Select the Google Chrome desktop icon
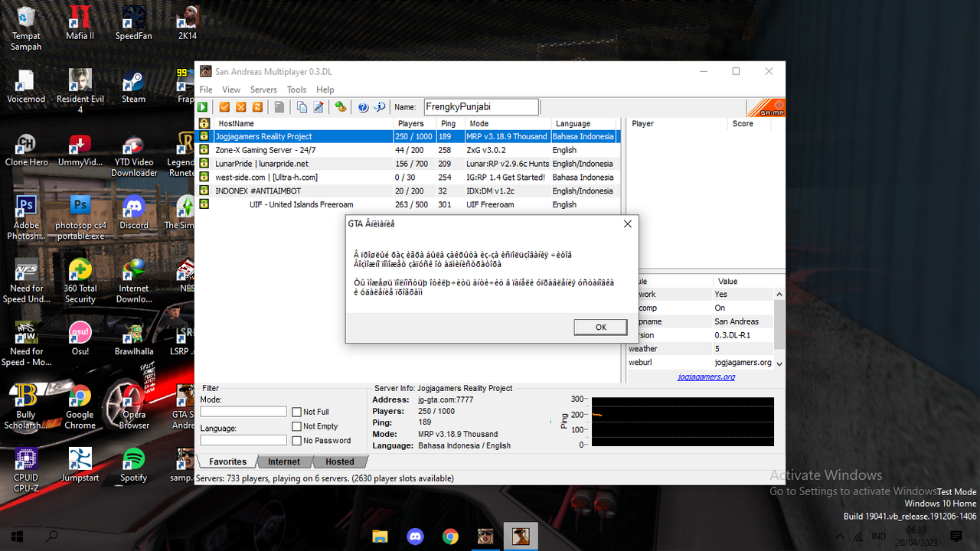The width and height of the screenshot is (980, 551). 80,407
